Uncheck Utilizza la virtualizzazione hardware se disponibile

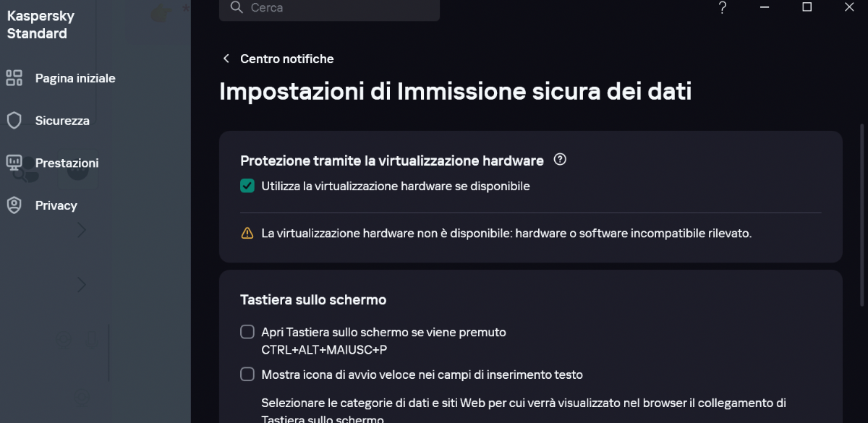click(247, 186)
